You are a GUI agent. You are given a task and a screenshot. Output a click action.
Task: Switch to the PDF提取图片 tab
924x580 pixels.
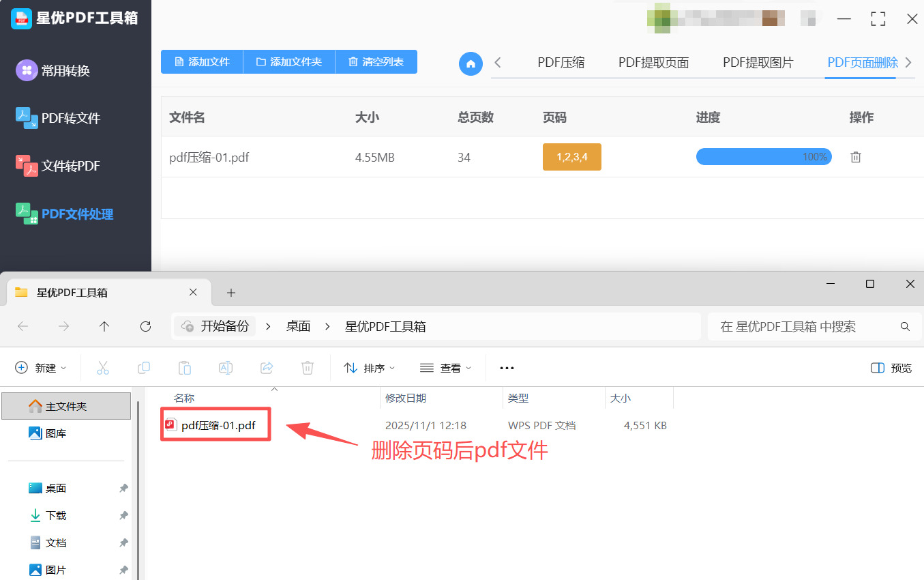758,63
